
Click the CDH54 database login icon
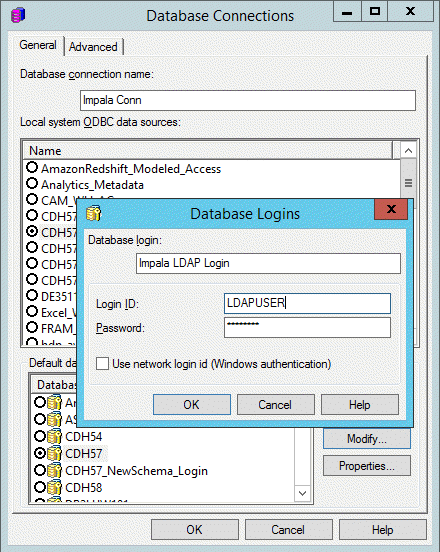pyautogui.click(x=55, y=437)
